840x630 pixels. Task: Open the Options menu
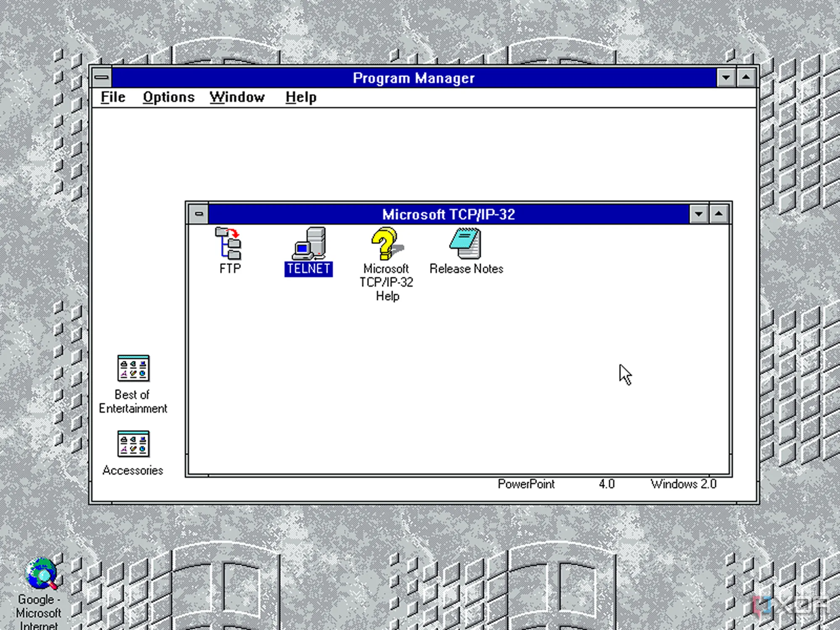(x=168, y=97)
